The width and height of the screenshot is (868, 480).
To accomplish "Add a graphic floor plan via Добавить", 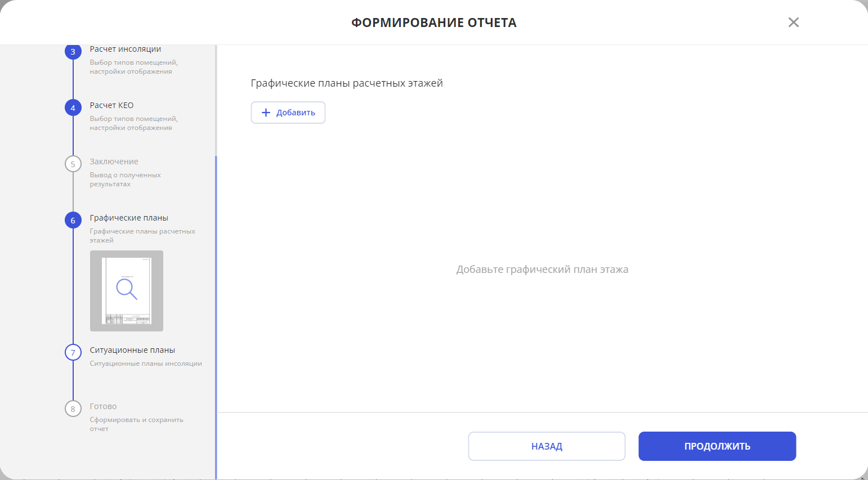I will pyautogui.click(x=288, y=113).
